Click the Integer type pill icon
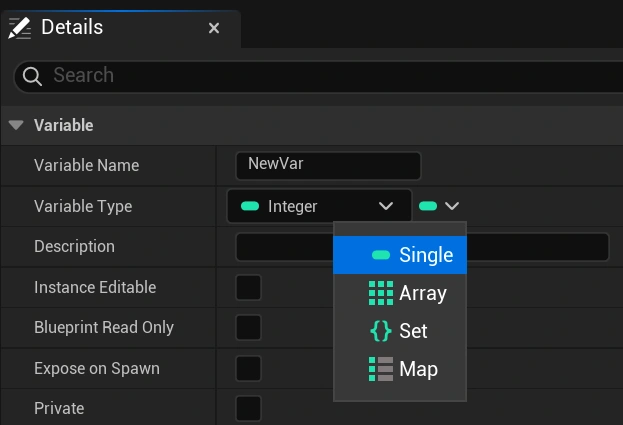The height and width of the screenshot is (425, 623). (x=250, y=206)
